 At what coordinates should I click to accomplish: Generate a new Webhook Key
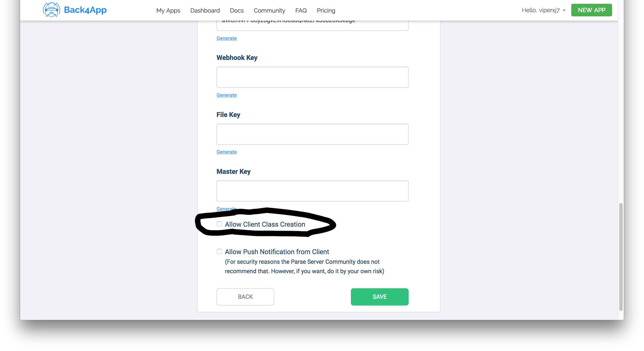click(226, 95)
